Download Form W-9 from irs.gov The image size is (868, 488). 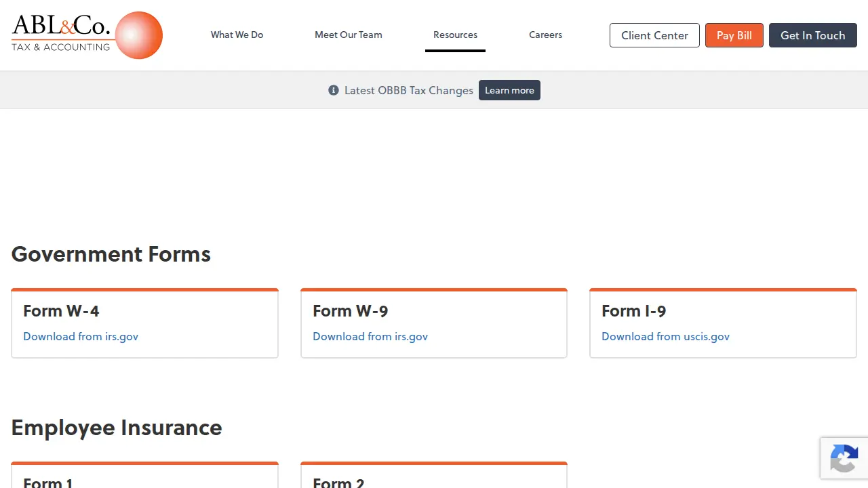point(370,336)
